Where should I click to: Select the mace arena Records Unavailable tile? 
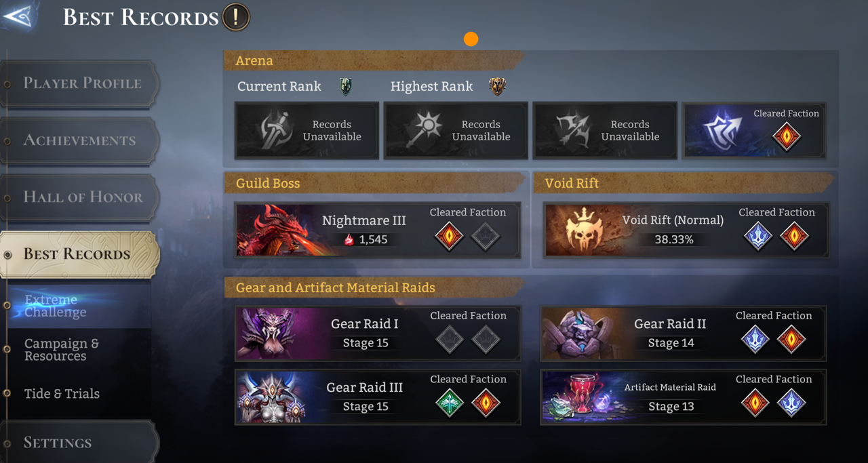[x=456, y=130]
